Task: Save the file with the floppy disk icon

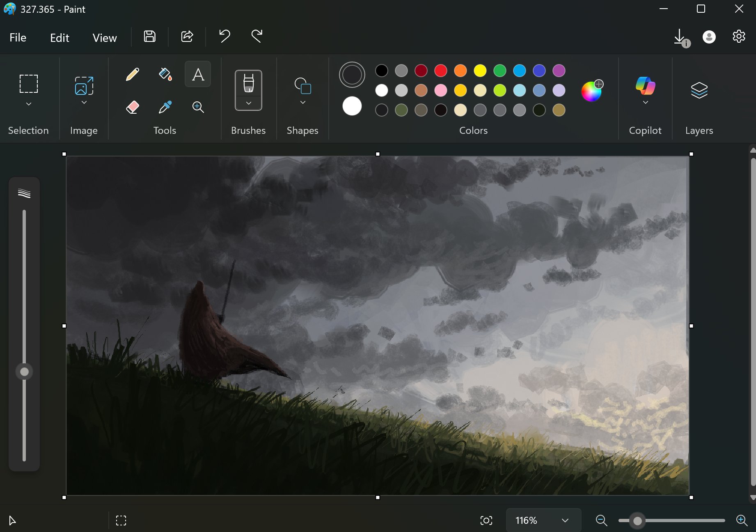Action: point(150,37)
